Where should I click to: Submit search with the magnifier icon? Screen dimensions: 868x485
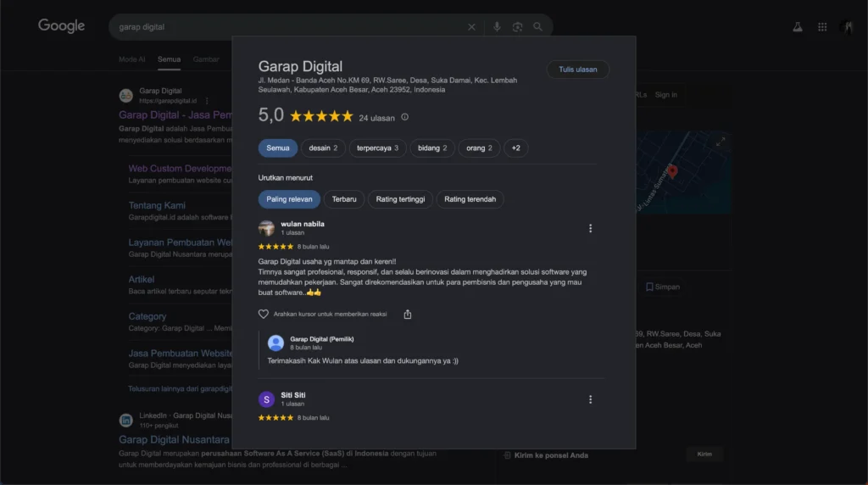click(537, 26)
